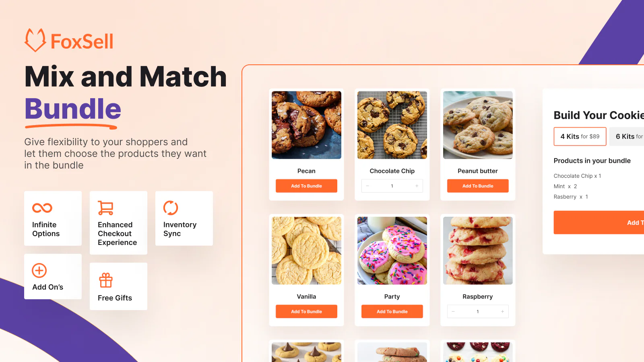Click the large orange Add button in sidebar
Screen dimensions: 644x362
pos(599,222)
